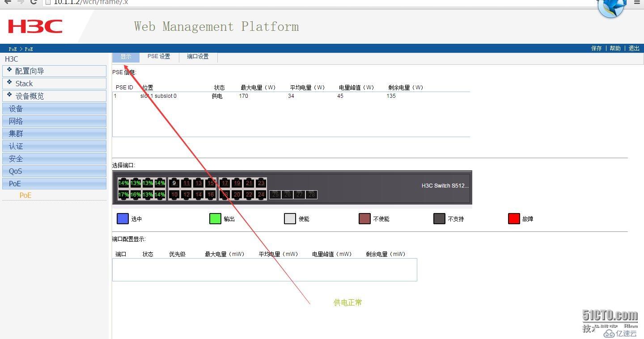Switch to the PSE 设置 tab

(159, 57)
